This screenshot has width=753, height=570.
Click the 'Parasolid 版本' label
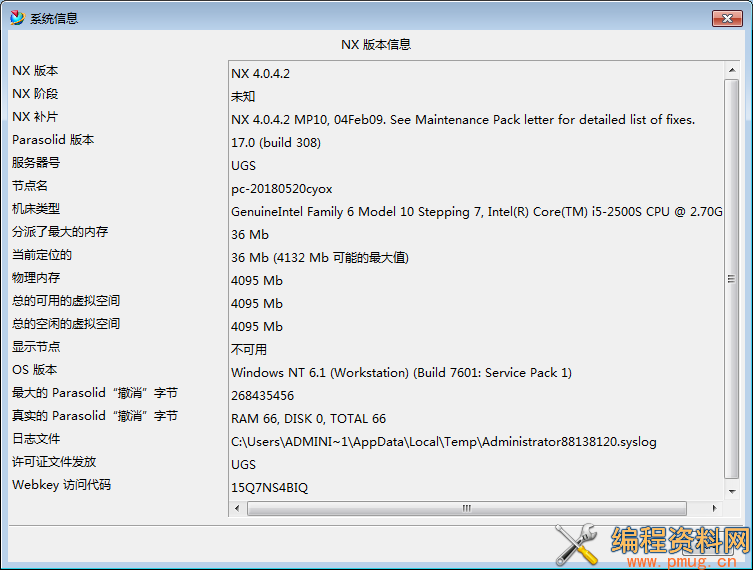(x=53, y=140)
